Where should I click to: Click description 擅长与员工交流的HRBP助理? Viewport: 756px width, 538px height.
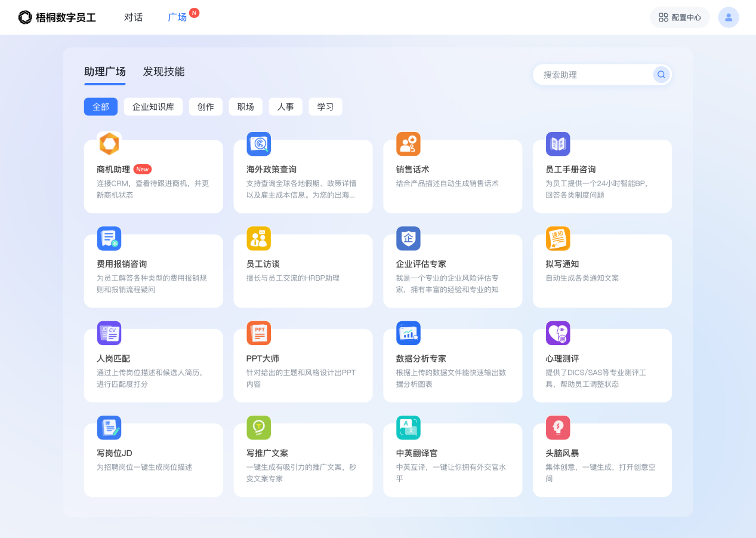[293, 278]
